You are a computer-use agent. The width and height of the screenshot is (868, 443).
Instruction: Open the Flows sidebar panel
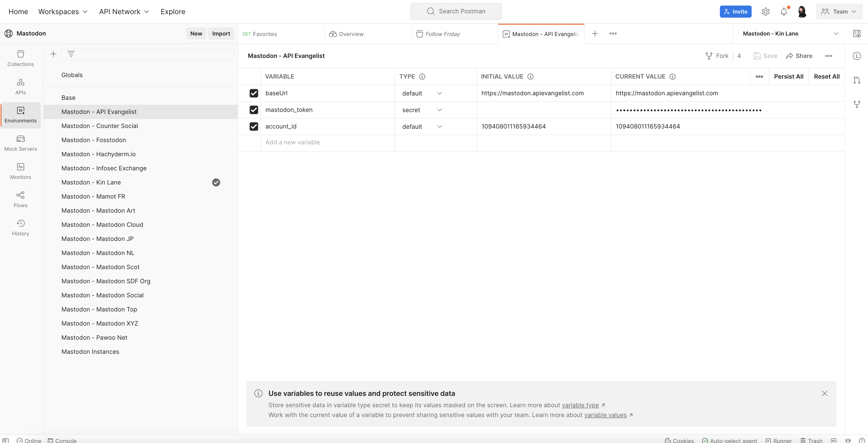pos(21,200)
